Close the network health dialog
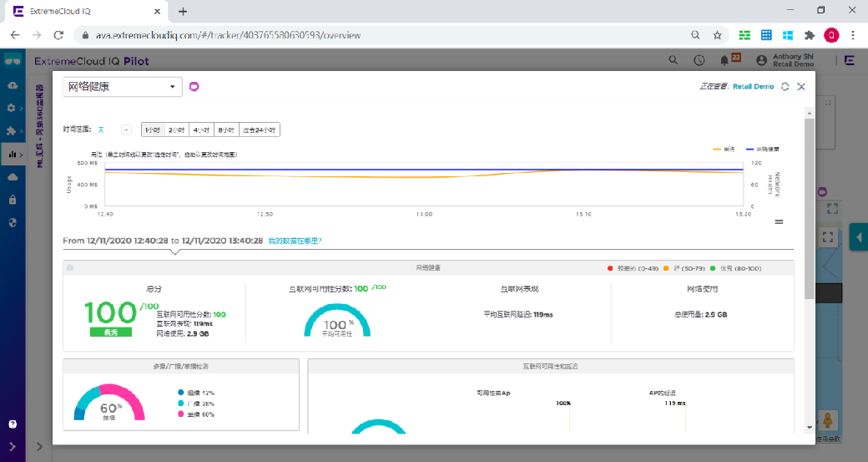Viewport: 868px width, 462px height. (801, 86)
